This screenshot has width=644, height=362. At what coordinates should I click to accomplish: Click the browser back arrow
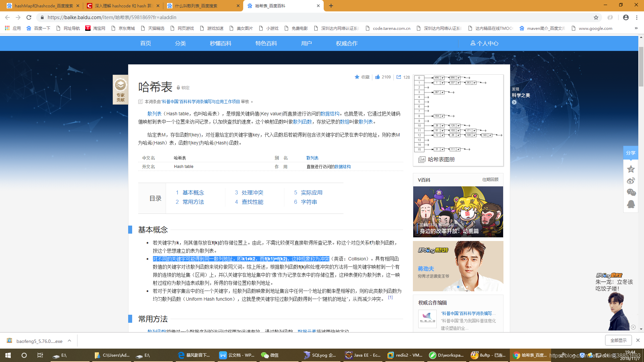(x=7, y=17)
